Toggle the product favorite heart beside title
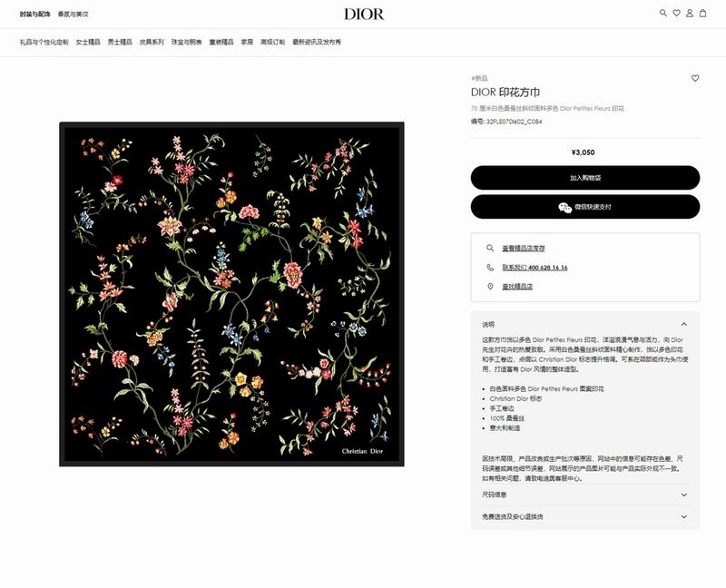The image size is (726, 588). pyautogui.click(x=695, y=78)
